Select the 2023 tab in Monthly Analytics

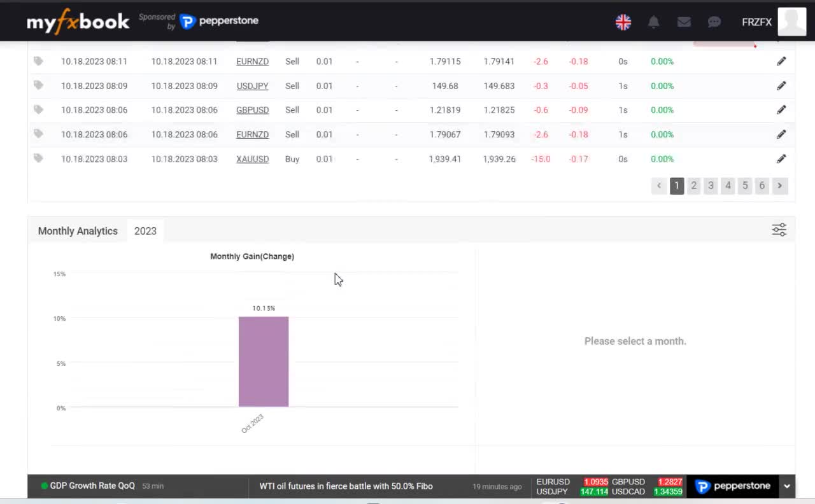point(145,231)
